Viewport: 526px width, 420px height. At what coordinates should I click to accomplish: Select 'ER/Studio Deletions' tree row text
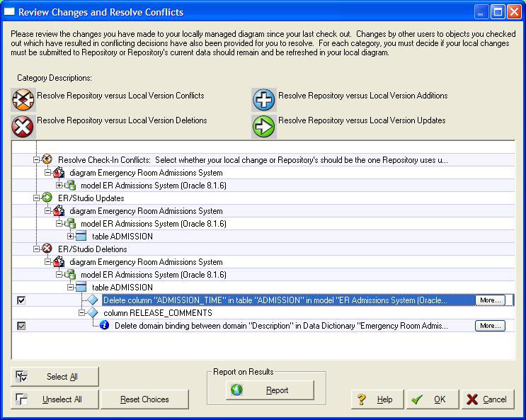[92, 249]
